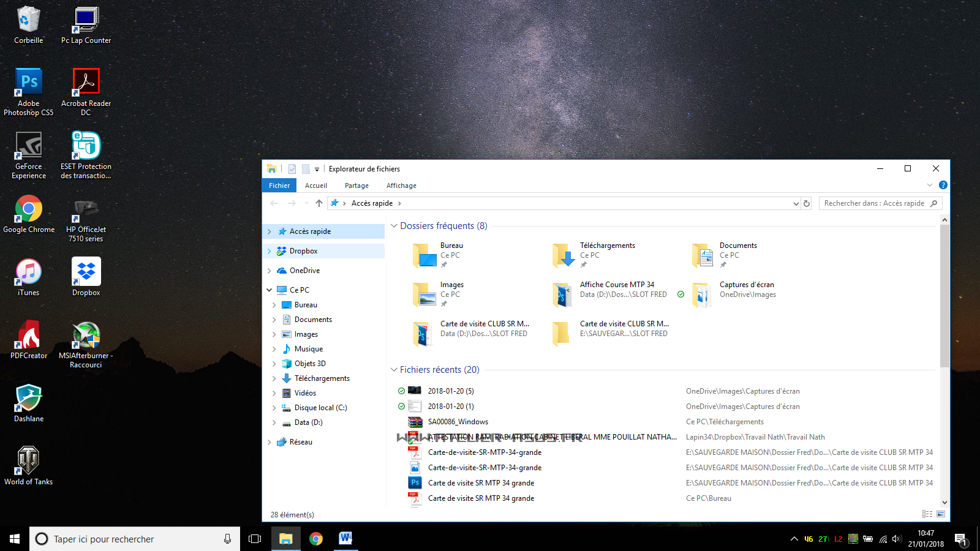Collapse the Ce PC tree node
The height and width of the screenshot is (551, 980).
click(269, 290)
